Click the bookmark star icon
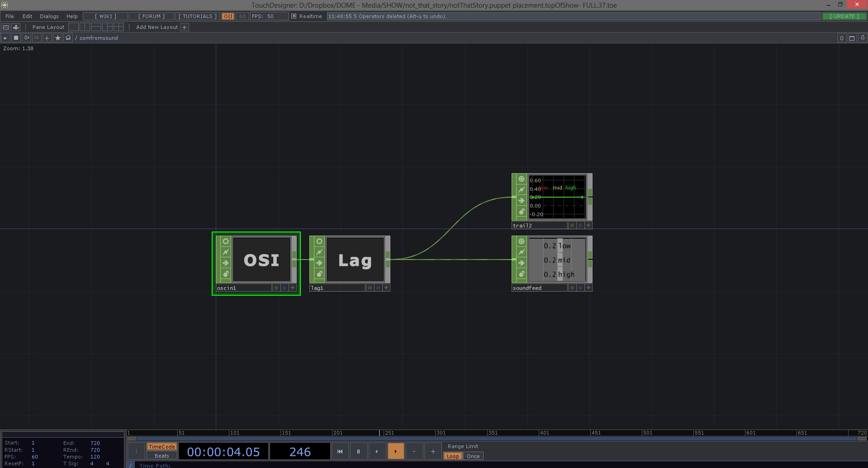Screen dimensions: 868x468 tap(57, 38)
